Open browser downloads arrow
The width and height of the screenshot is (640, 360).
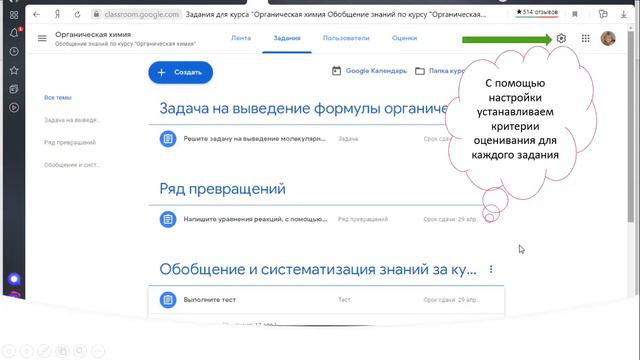pyautogui.click(x=624, y=14)
